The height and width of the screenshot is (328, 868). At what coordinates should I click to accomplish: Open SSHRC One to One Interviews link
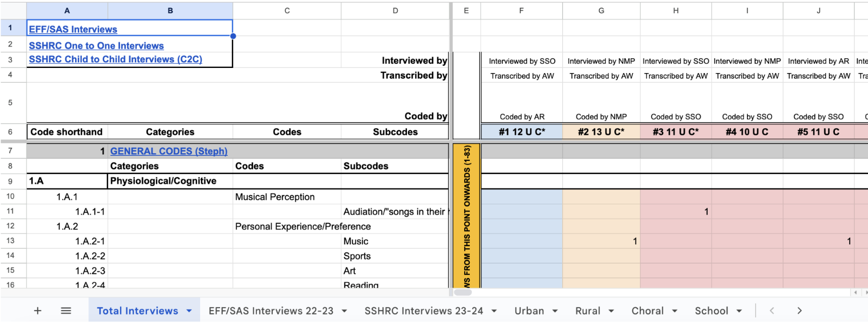coord(97,46)
